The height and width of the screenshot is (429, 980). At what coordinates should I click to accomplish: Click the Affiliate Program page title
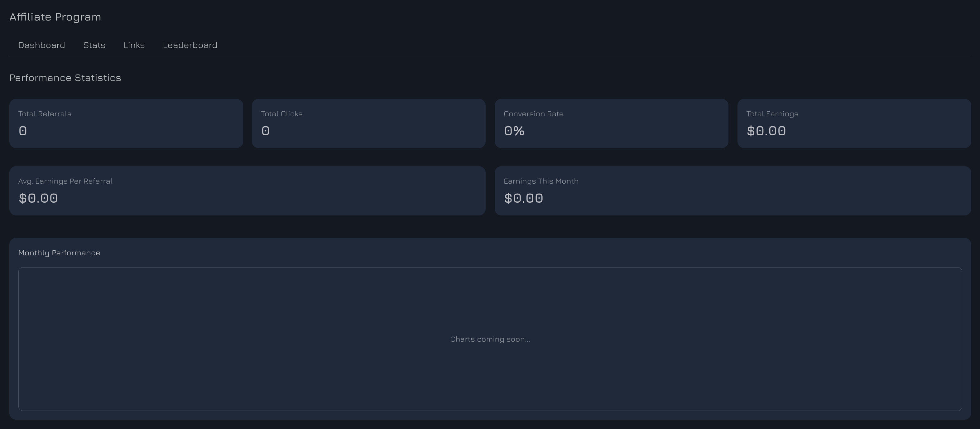click(55, 17)
